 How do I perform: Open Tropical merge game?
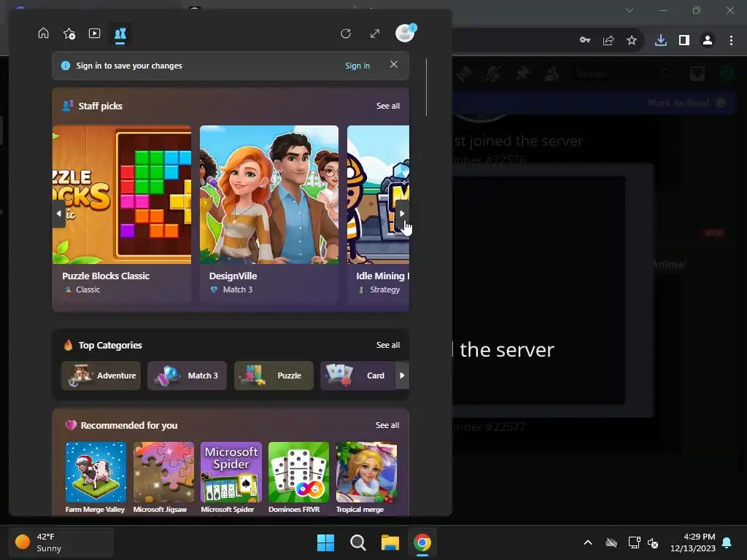pos(366,478)
